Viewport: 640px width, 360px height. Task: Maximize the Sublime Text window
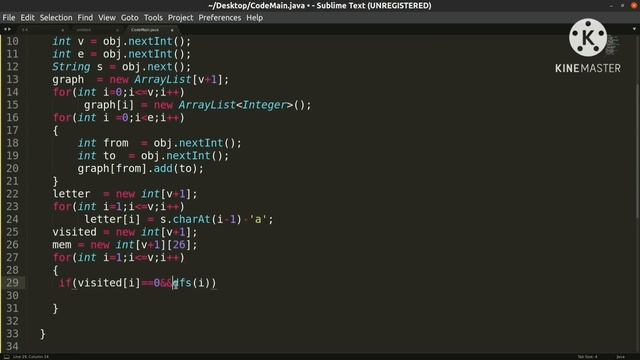pyautogui.click(x=622, y=5)
